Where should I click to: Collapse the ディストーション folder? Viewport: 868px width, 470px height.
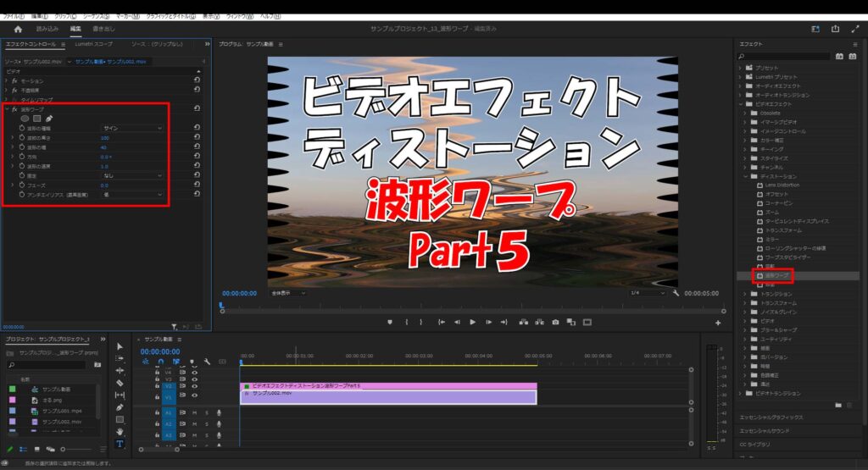click(746, 176)
